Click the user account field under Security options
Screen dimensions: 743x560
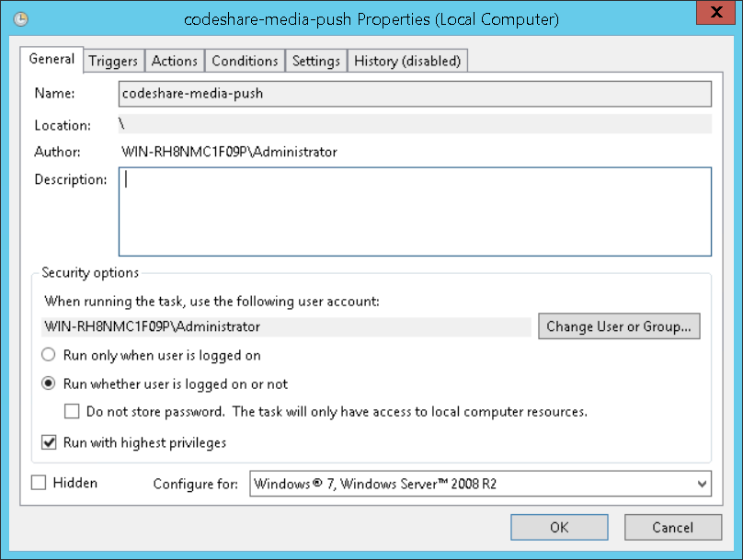pyautogui.click(x=287, y=326)
